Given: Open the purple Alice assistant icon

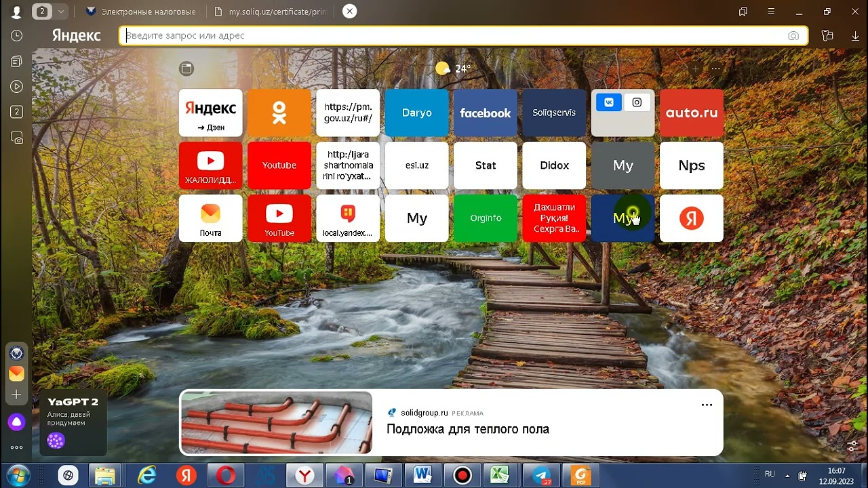Looking at the screenshot, I should [x=16, y=422].
